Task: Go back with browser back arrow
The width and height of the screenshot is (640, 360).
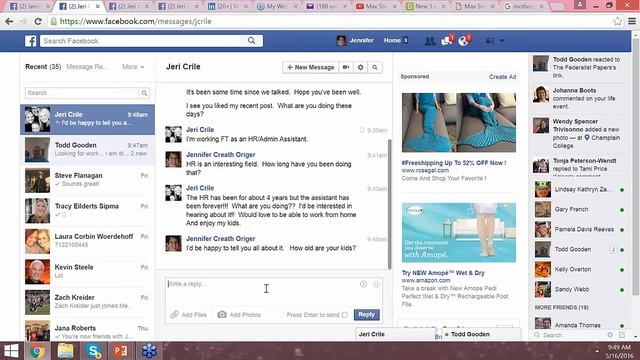Action: coord(9,21)
